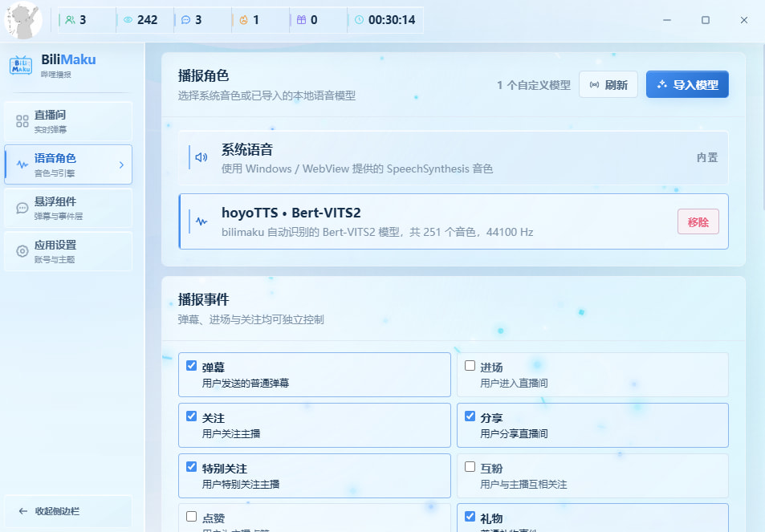Collapse sidebar with 收起侧边栏 button
The width and height of the screenshot is (765, 532).
[68, 511]
